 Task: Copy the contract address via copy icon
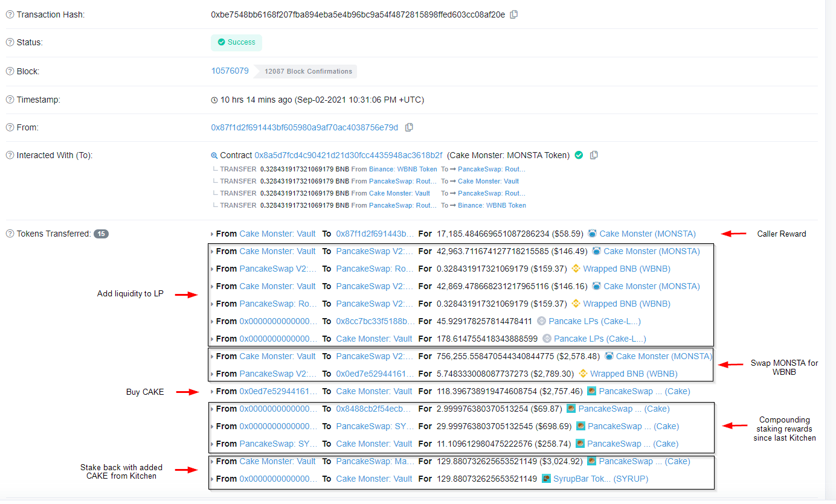tap(594, 155)
